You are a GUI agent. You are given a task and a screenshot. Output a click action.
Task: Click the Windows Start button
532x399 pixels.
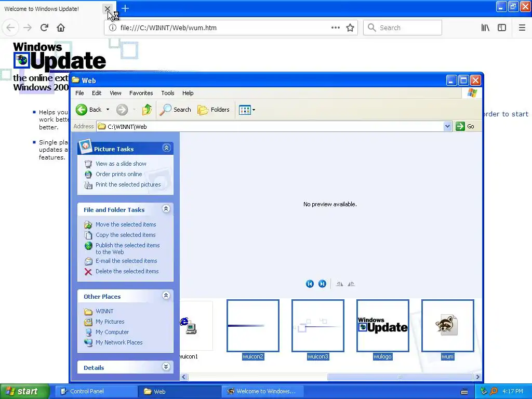[24, 391]
